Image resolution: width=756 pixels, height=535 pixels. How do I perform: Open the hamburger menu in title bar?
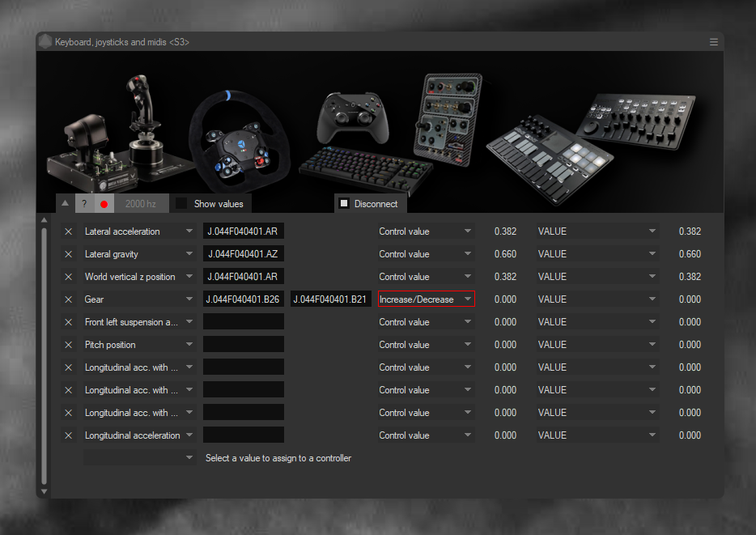[x=713, y=41]
